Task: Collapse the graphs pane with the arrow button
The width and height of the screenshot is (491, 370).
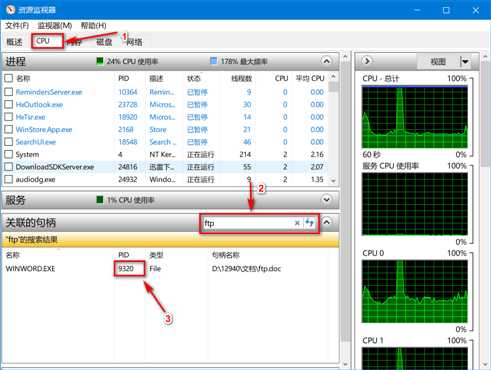Action: pyautogui.click(x=367, y=61)
